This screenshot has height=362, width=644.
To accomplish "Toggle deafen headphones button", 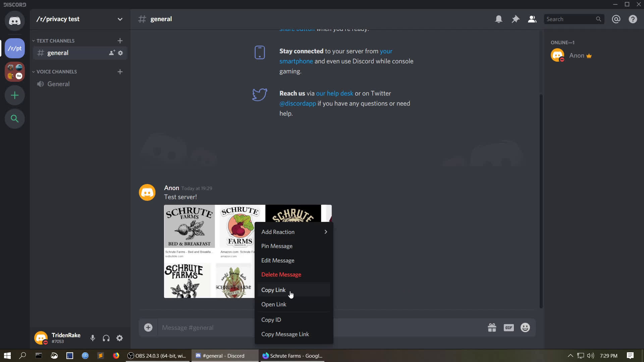I will [106, 338].
